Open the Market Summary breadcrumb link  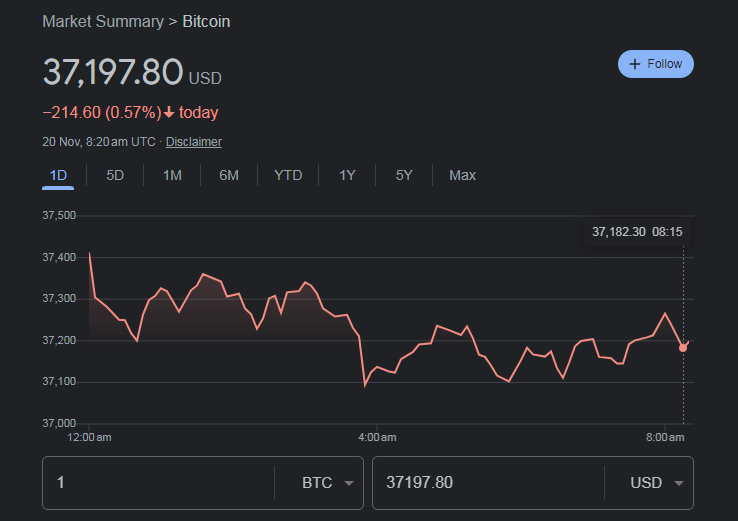coord(103,22)
